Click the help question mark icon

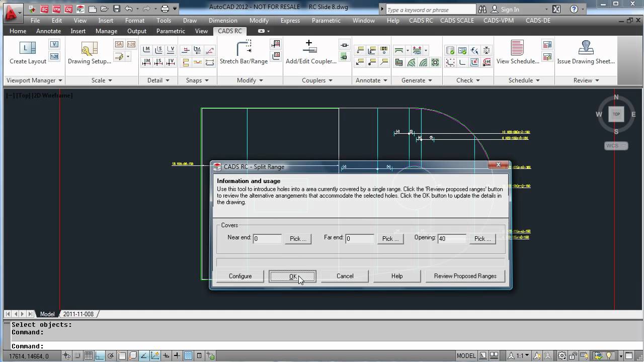(x=574, y=9)
